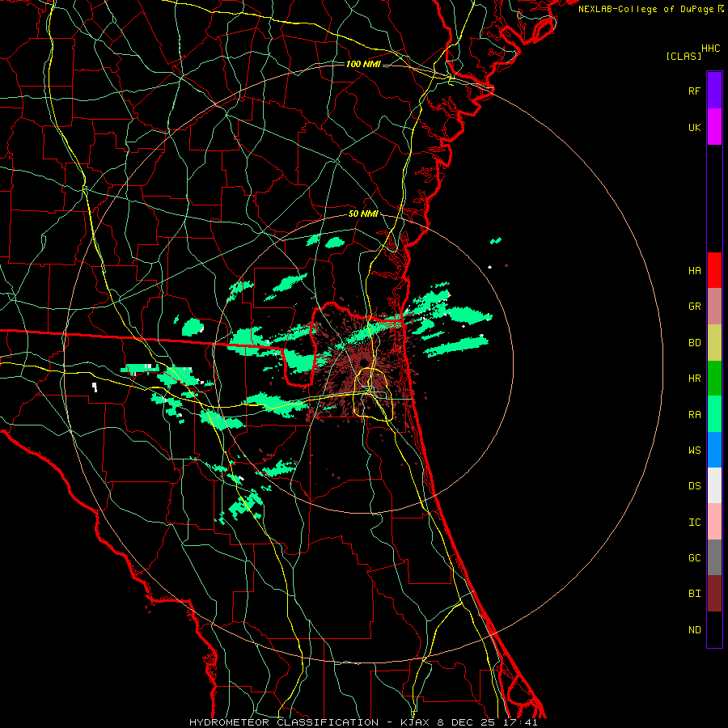Click the [CLAS] units label
The image size is (728, 728).
coord(684,57)
